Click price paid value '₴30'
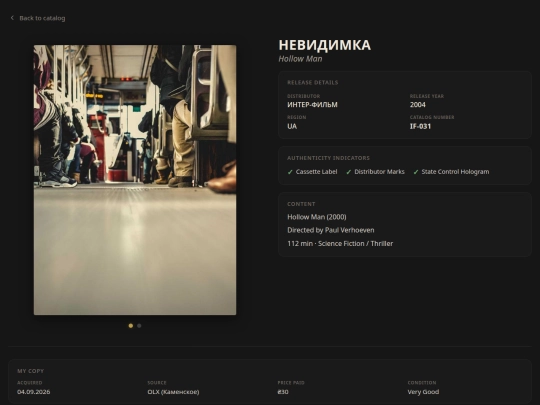Viewport: 540px width, 405px height. coord(283,392)
